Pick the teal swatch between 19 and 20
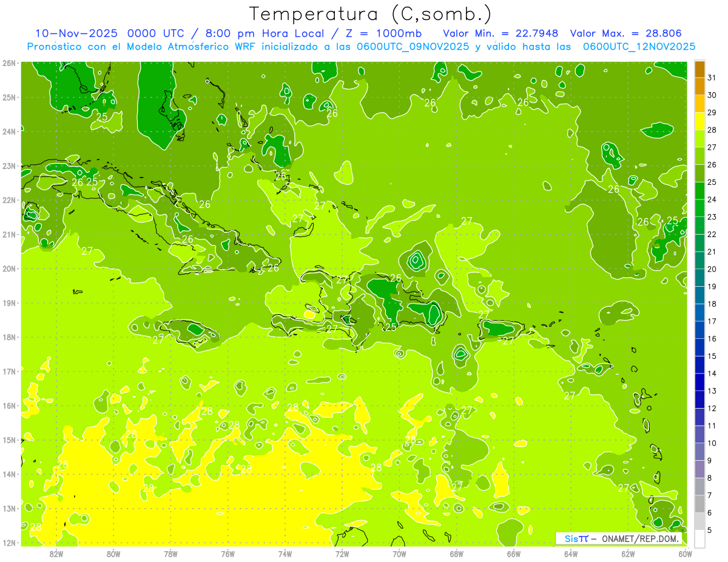Screen dimensions: 728x562 coord(699,278)
